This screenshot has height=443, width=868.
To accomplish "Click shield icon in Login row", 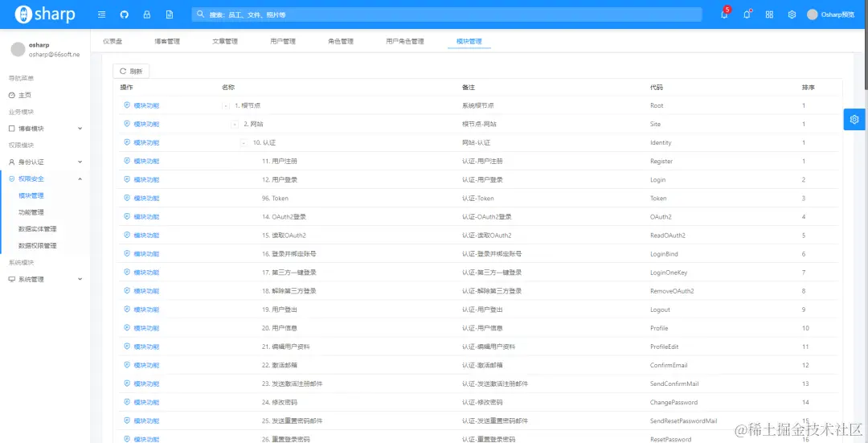I will click(x=127, y=179).
